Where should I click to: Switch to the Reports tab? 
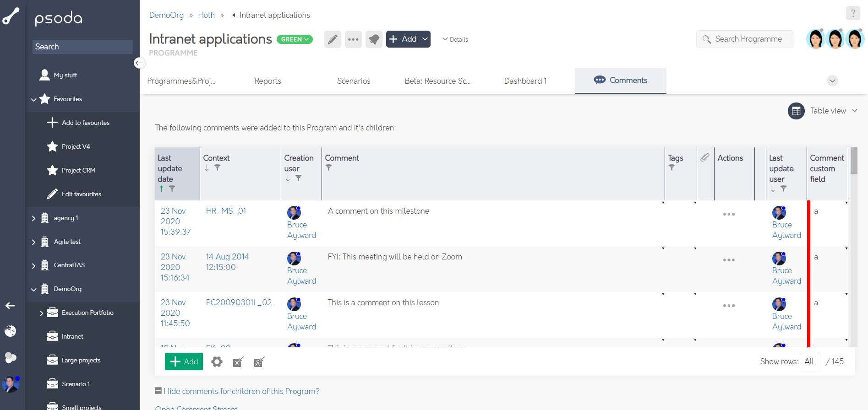pos(267,81)
